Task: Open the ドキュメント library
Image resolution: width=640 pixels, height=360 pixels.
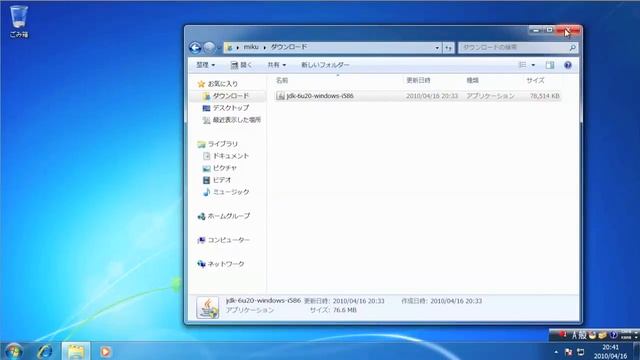Action: (226, 156)
